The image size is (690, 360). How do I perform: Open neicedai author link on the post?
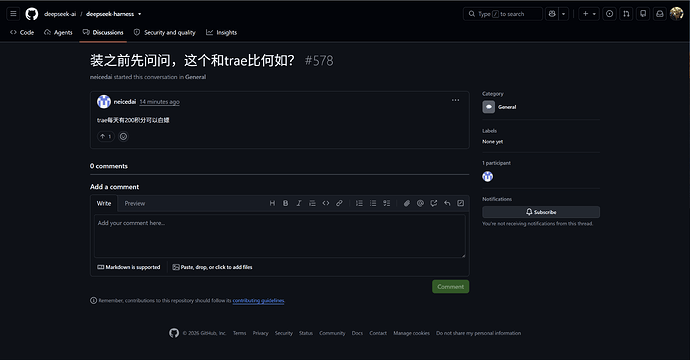pos(125,102)
